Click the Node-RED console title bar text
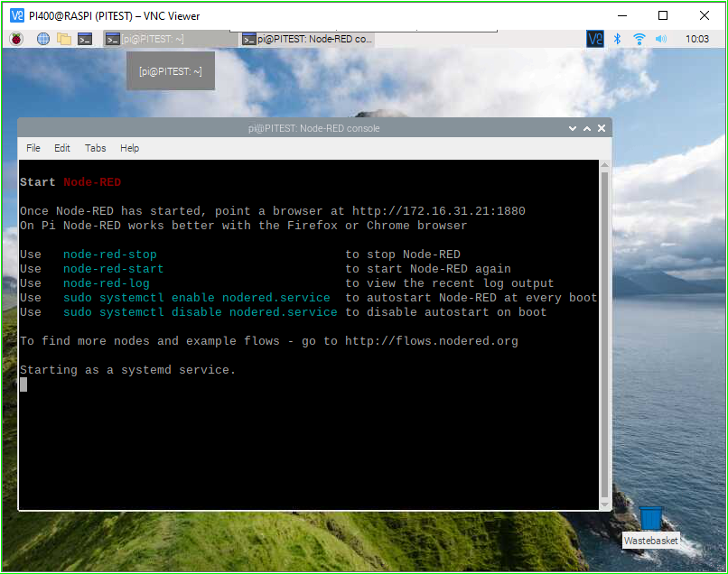 tap(313, 128)
